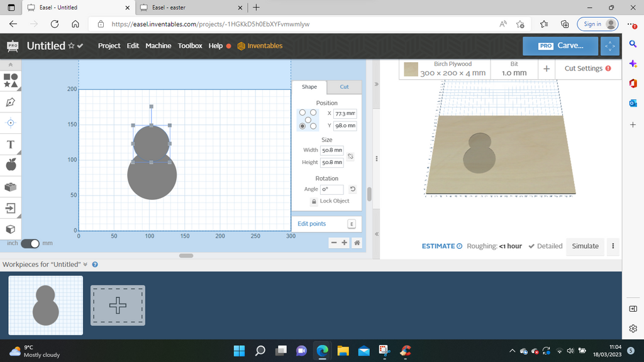Switch to the Cut tab
Screen dimensions: 644x362
click(x=344, y=87)
